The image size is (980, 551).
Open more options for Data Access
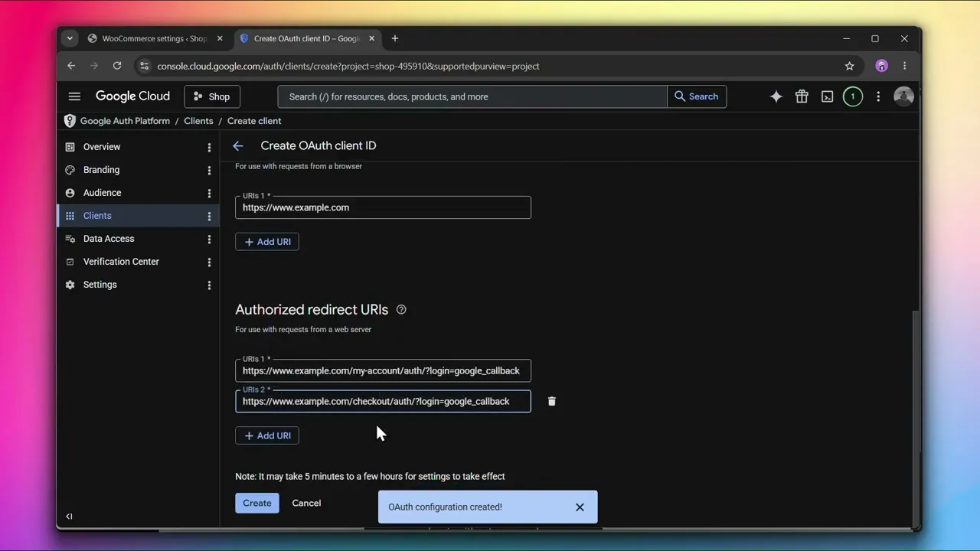pyautogui.click(x=209, y=239)
